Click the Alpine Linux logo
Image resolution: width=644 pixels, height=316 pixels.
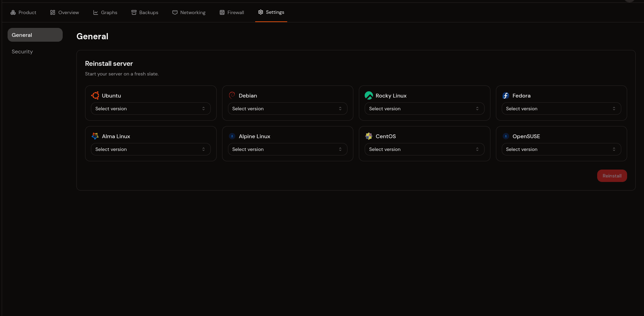click(x=232, y=136)
